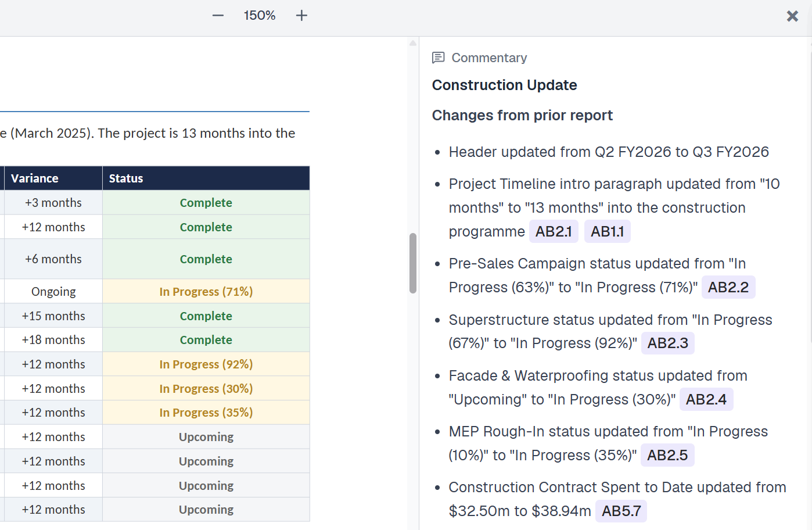Click the document vertical scrollbar thumb
Viewport: 812px width, 530px height.
413,263
